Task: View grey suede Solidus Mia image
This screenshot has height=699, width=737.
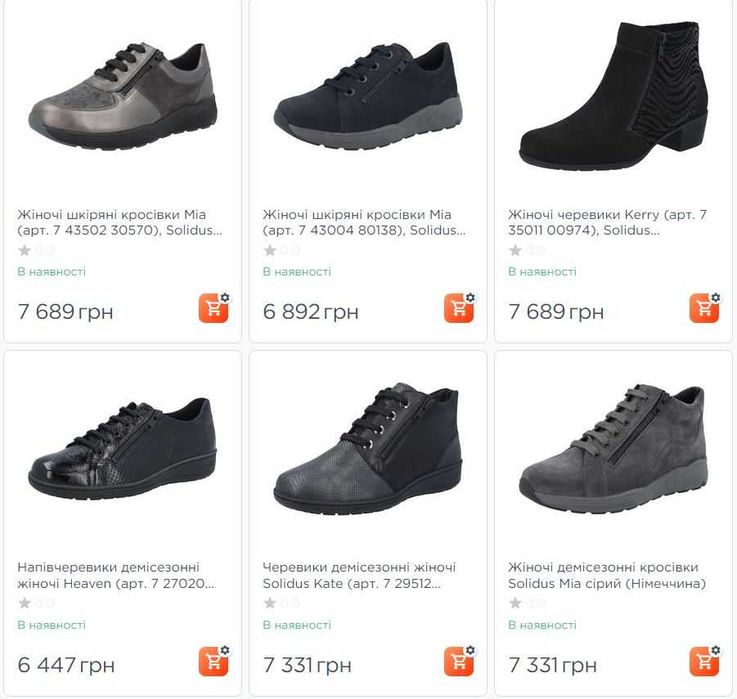Action: click(x=613, y=448)
